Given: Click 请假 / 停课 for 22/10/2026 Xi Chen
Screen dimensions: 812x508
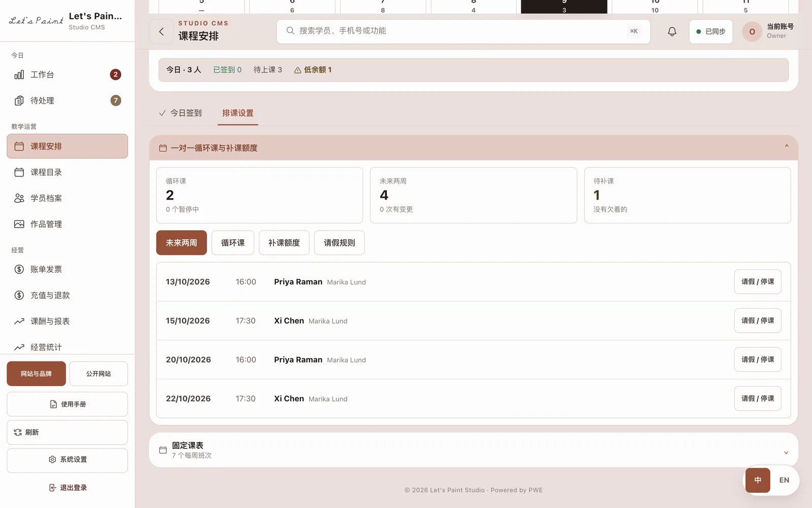Looking at the screenshot, I should tap(758, 399).
